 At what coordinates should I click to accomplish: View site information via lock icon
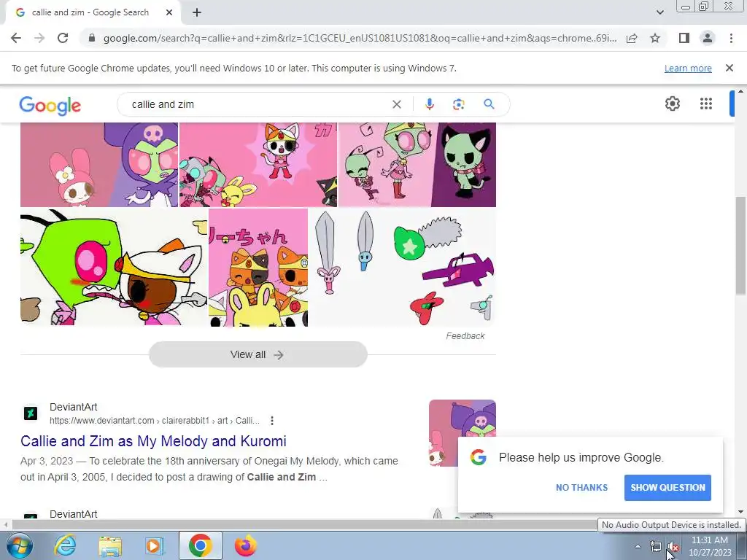(92, 38)
